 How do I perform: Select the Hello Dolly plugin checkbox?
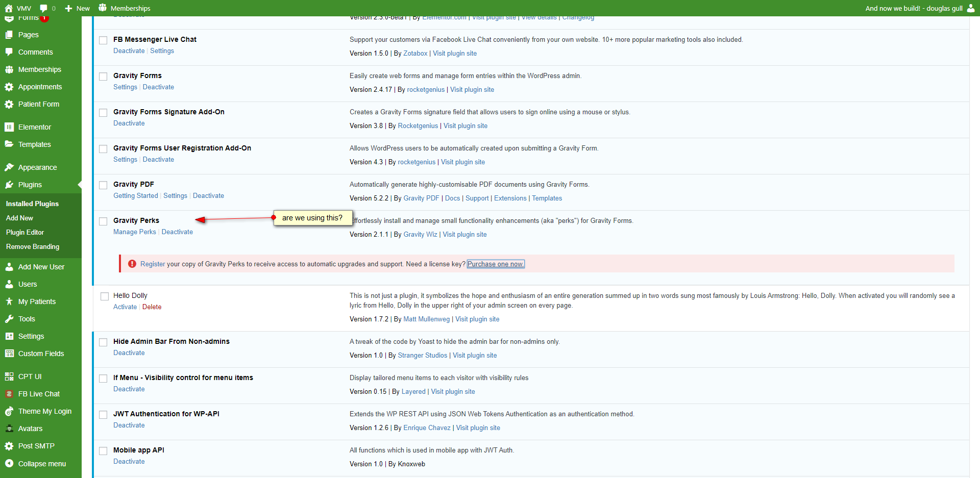(x=105, y=296)
